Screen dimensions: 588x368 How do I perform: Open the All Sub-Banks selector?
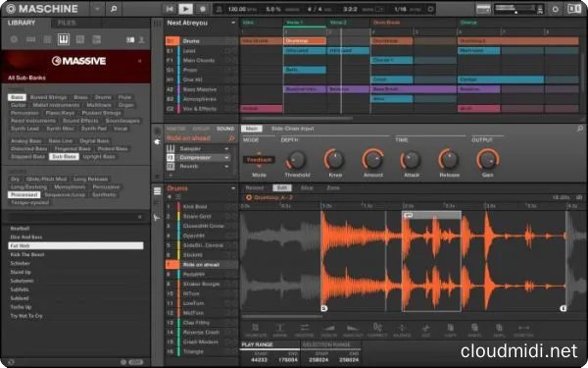27,78
